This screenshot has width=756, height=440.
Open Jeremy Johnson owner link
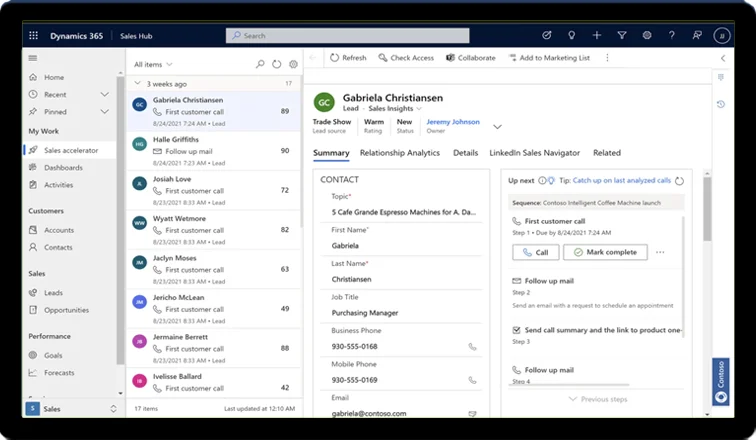click(x=453, y=122)
